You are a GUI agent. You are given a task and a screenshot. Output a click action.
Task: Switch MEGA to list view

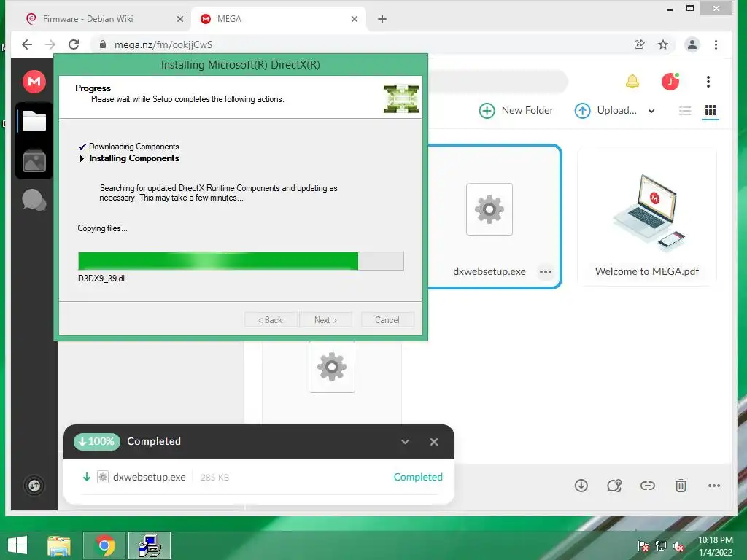[x=685, y=111]
